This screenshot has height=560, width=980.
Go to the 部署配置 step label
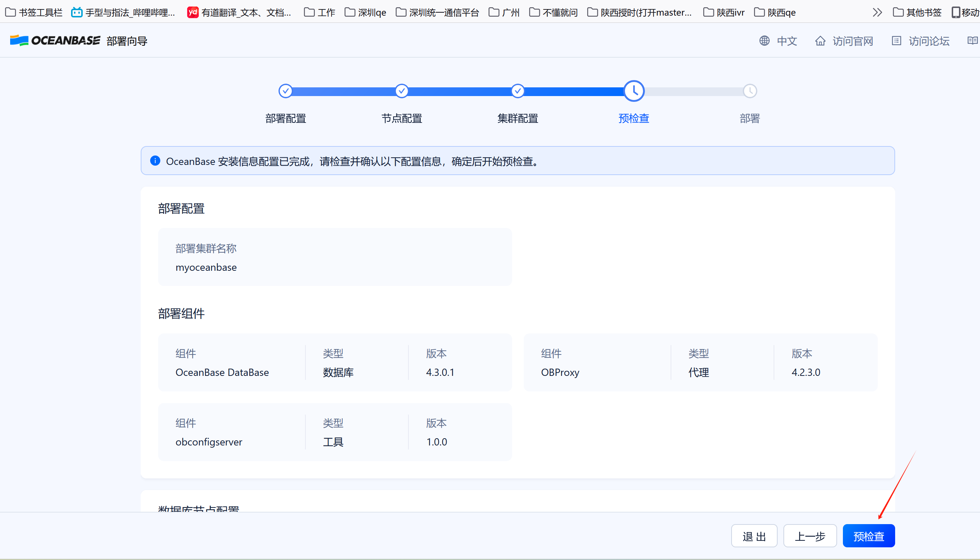(285, 118)
